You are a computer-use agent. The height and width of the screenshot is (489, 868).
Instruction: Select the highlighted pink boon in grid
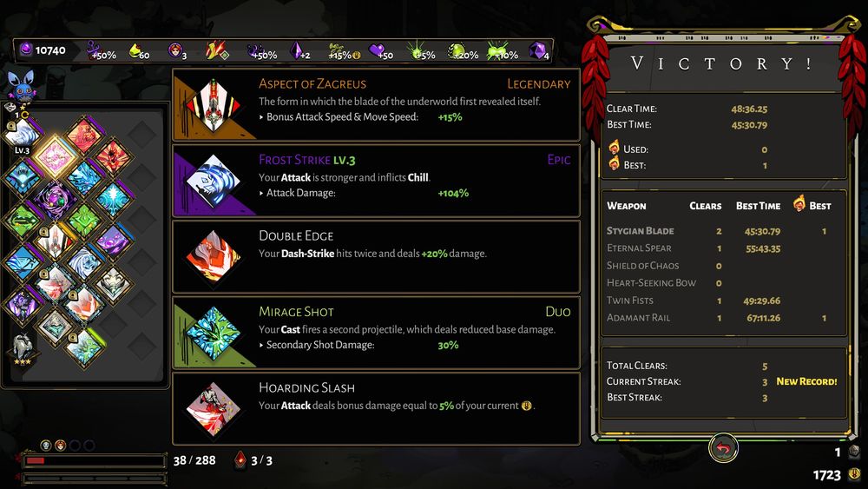click(x=55, y=156)
